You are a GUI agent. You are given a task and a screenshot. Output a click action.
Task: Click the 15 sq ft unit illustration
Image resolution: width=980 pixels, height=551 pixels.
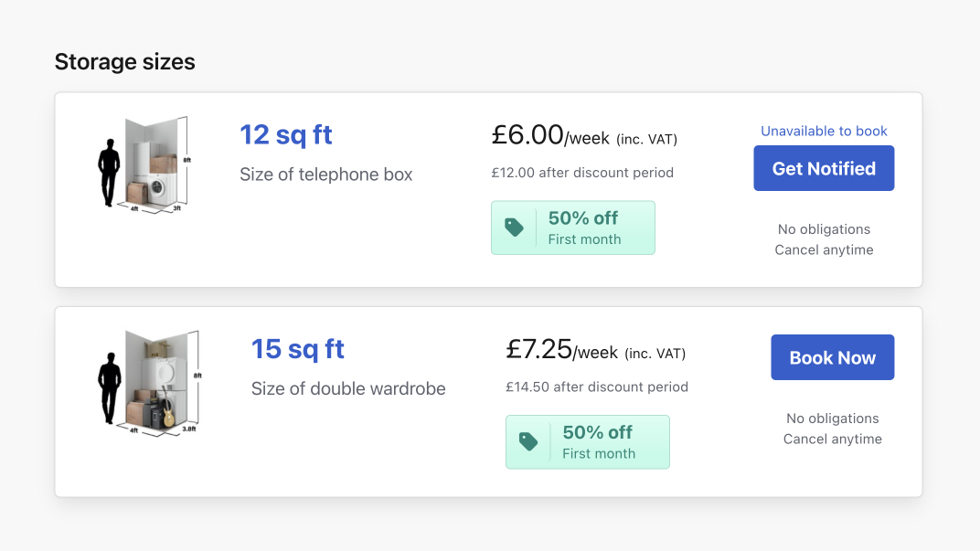tap(149, 378)
